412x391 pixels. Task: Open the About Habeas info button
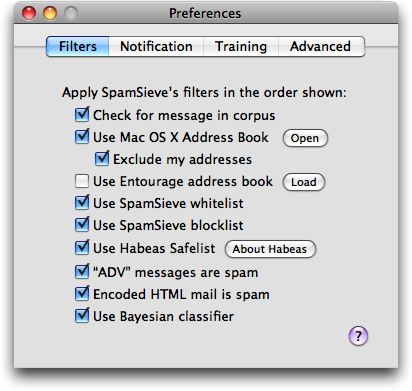(270, 249)
